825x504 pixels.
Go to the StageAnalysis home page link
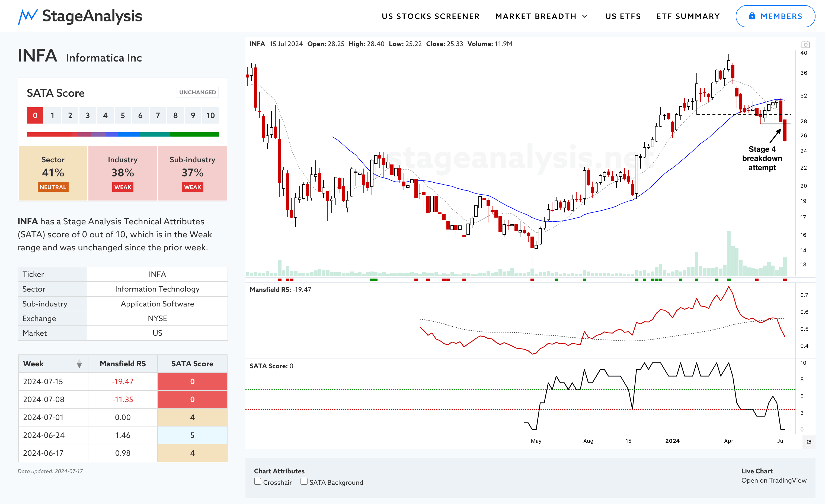point(80,16)
